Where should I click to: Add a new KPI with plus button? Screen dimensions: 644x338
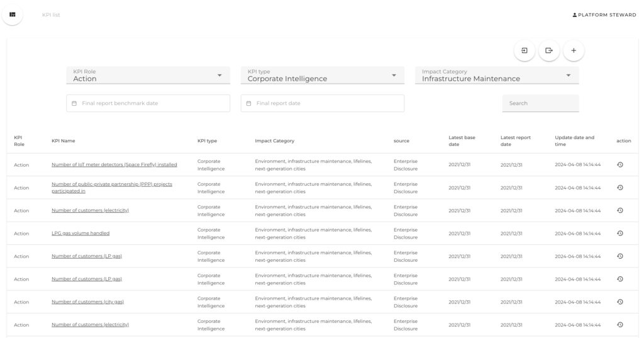tap(573, 50)
